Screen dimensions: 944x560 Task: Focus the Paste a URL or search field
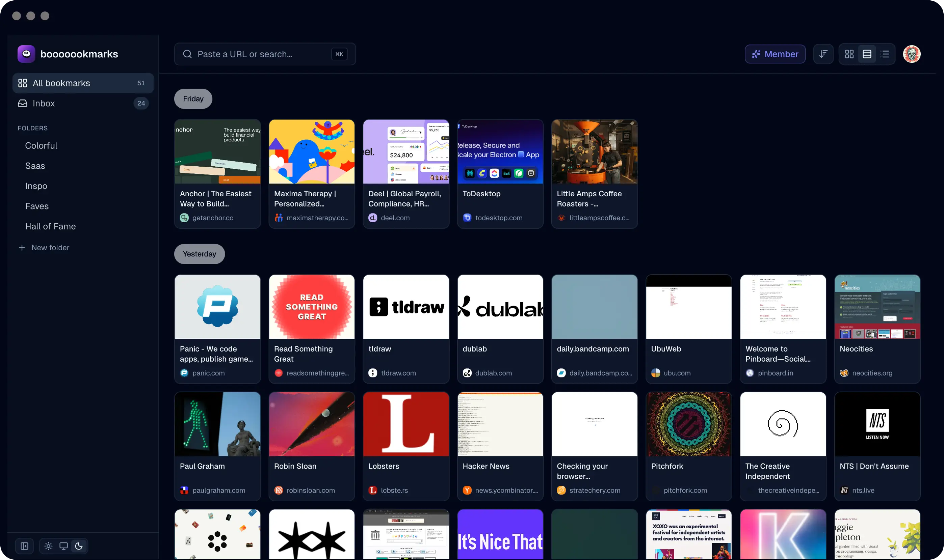coord(265,54)
